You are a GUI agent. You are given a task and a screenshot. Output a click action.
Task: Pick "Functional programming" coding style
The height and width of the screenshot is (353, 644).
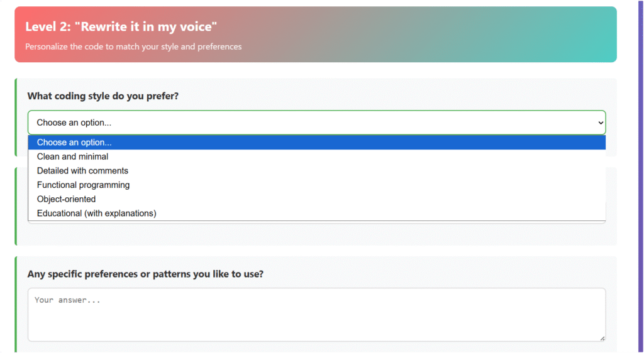[83, 185]
